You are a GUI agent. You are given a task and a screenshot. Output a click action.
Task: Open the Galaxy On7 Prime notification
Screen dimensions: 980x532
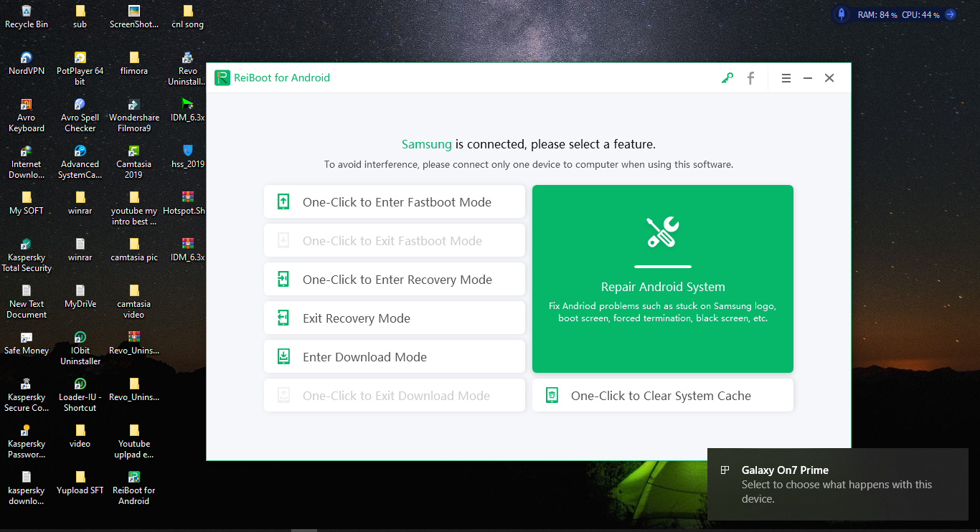[x=837, y=485]
